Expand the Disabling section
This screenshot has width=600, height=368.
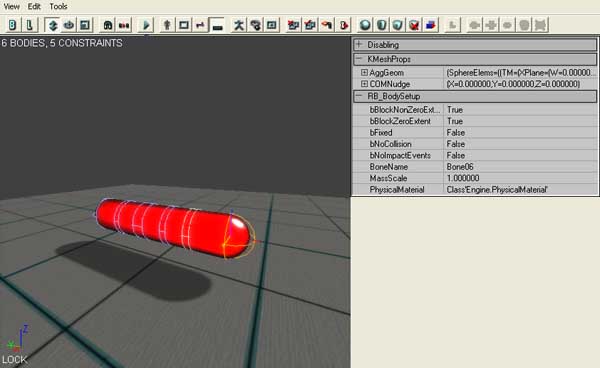point(359,45)
